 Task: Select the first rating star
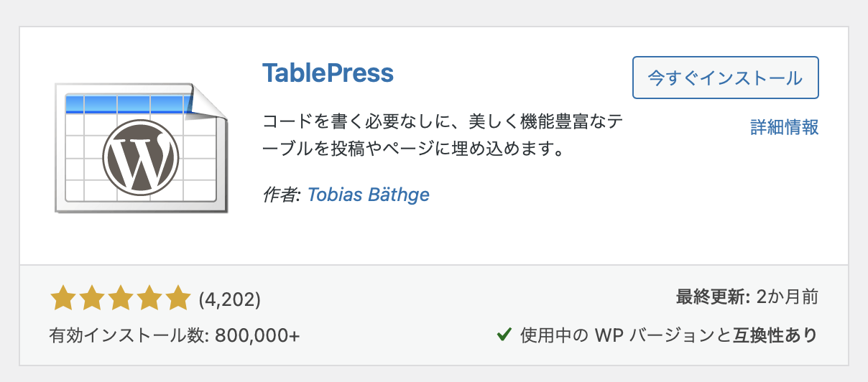(x=63, y=298)
